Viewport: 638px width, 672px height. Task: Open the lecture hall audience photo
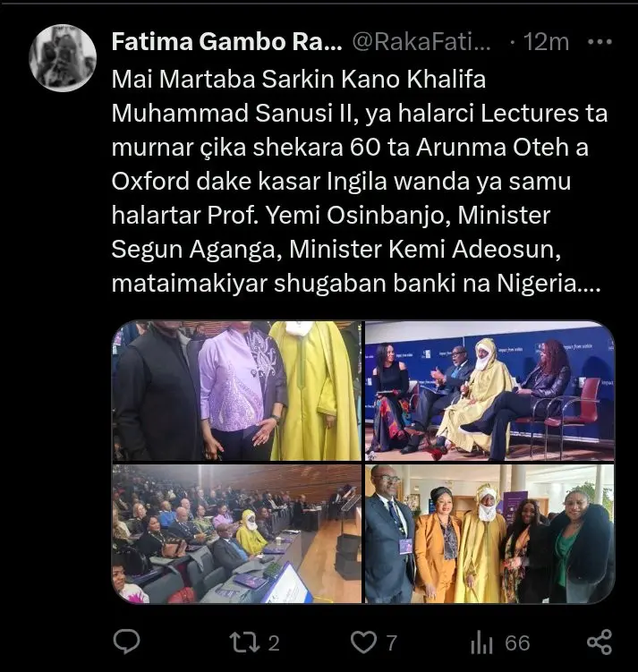coord(237,533)
